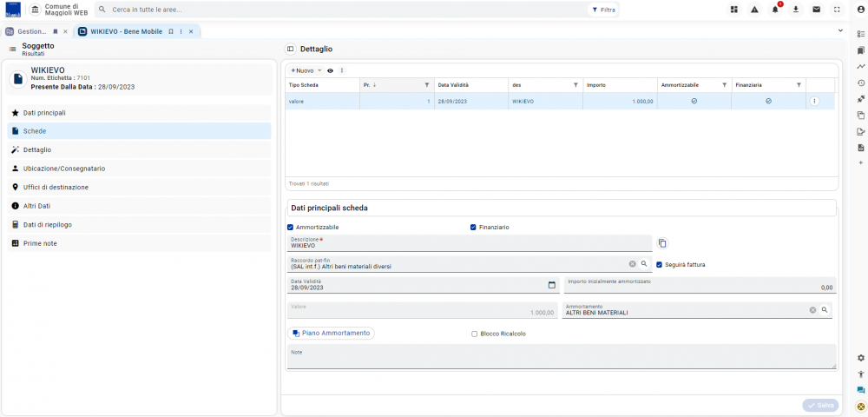Toggle the bookmark on Gestion... tab
Screen dimensions: 868x417
(x=56, y=31)
